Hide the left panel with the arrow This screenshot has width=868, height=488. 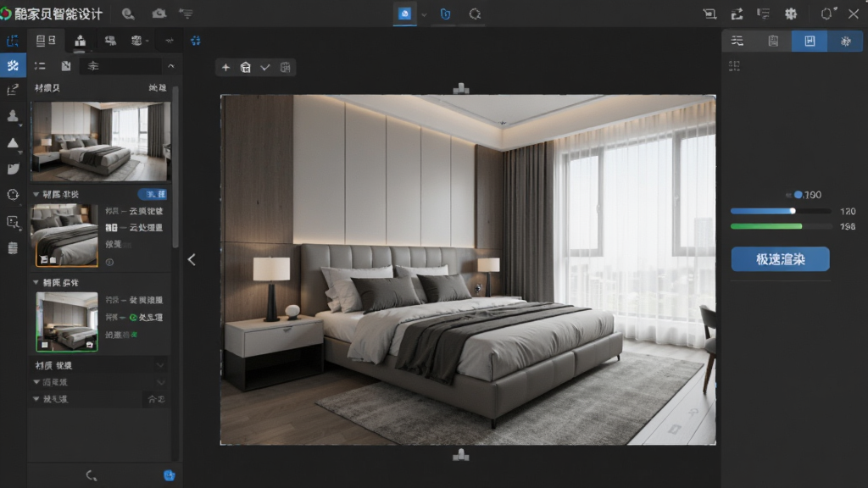(x=192, y=259)
